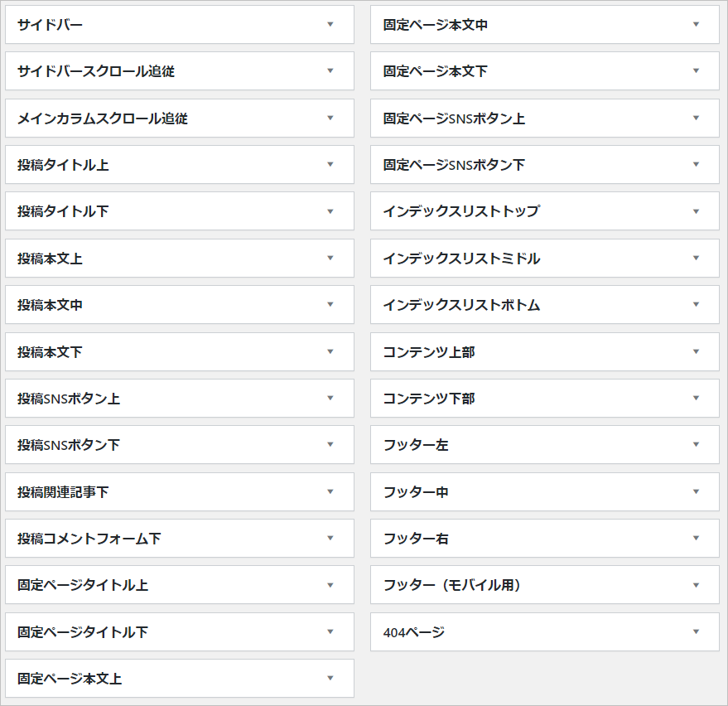This screenshot has width=728, height=706.
Task: Expand the サイドバー widget area arrow
Action: point(330,24)
